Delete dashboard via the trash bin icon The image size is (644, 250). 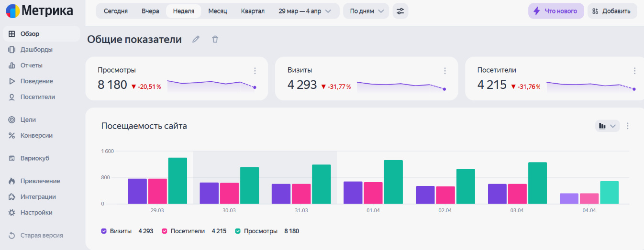point(215,39)
